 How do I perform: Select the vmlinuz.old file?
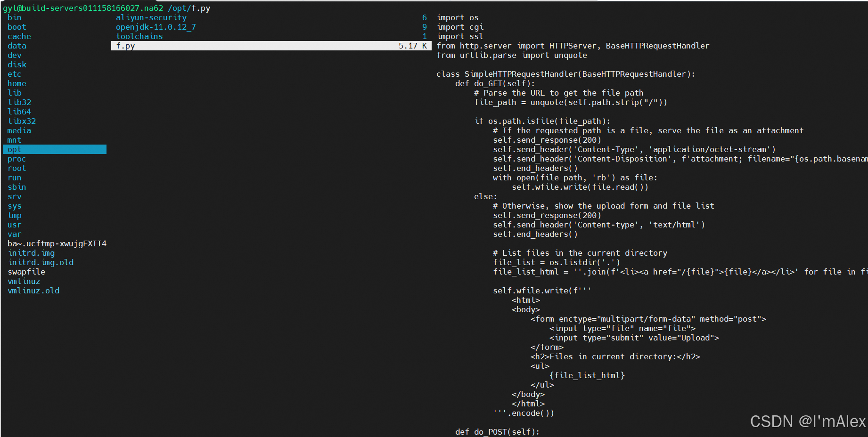(33, 291)
